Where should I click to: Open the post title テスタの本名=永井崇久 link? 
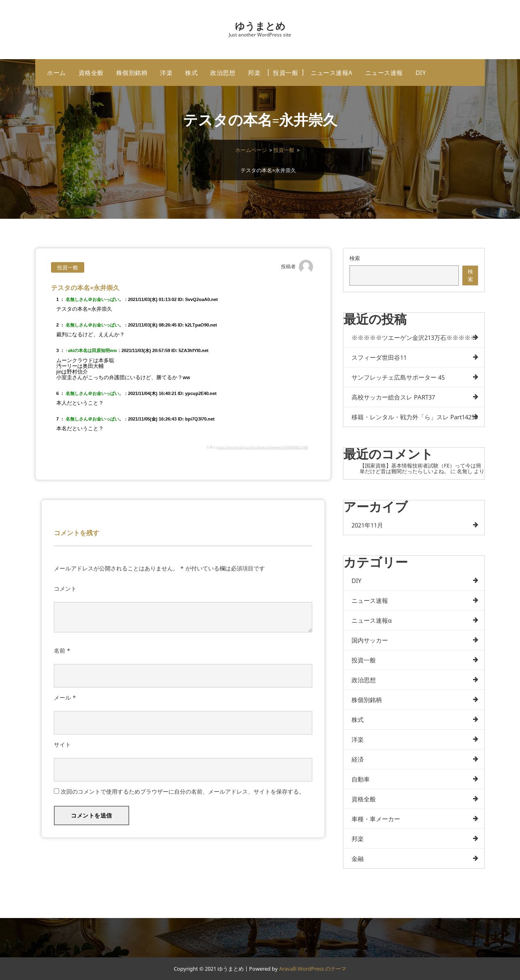[85, 288]
